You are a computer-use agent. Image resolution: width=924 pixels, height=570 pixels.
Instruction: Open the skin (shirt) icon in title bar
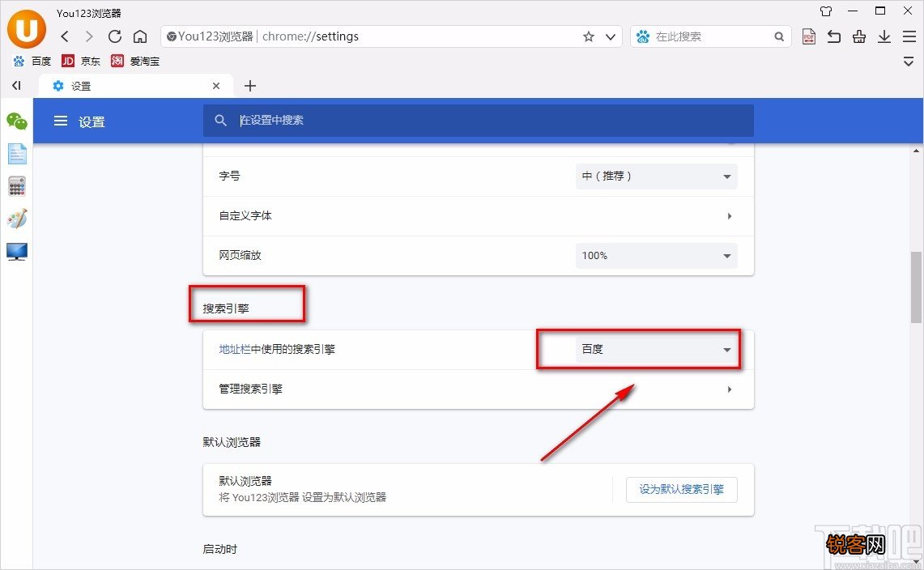click(x=826, y=11)
